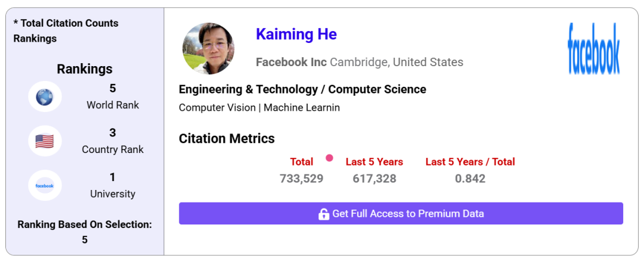Click the Last 5 Years / Total label

470,161
